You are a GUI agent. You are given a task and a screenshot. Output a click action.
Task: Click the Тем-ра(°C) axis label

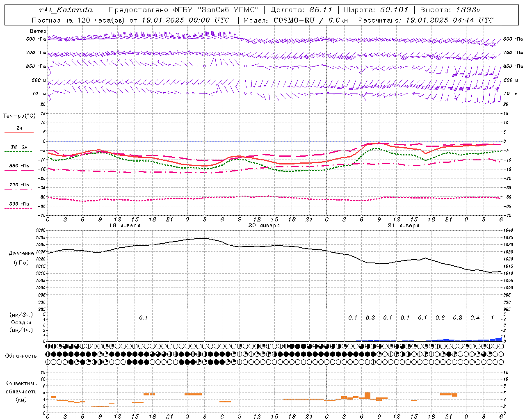click(x=19, y=116)
